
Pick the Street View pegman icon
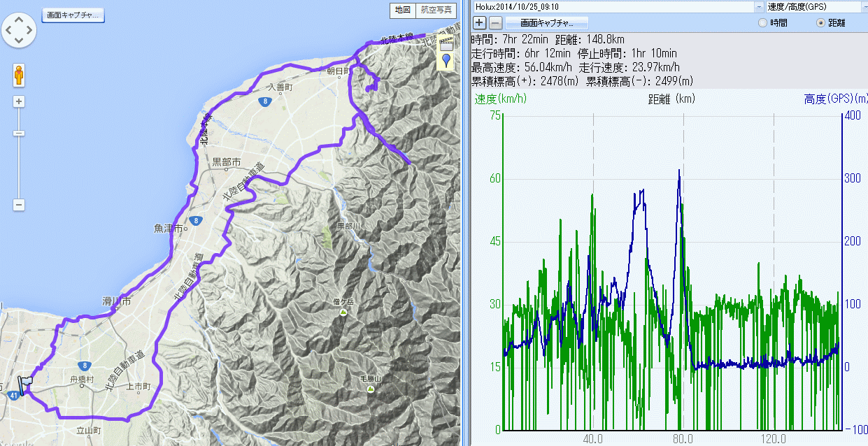tap(19, 75)
